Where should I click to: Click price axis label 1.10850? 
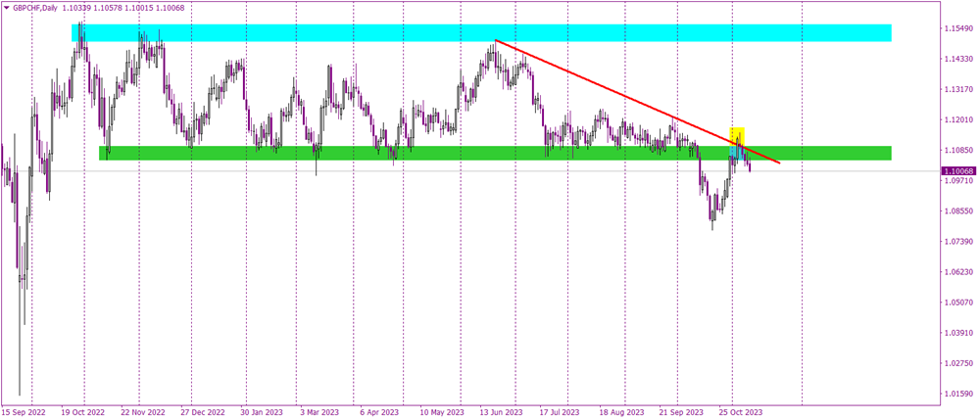(958, 151)
